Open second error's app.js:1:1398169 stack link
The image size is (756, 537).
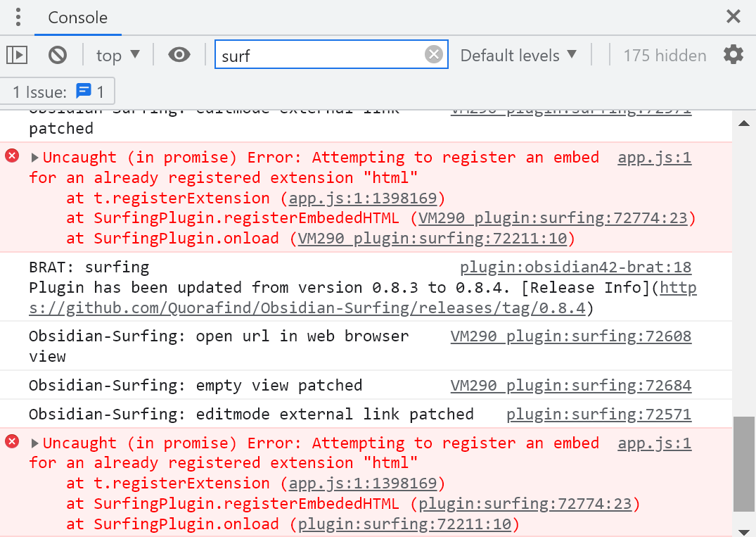point(363,484)
